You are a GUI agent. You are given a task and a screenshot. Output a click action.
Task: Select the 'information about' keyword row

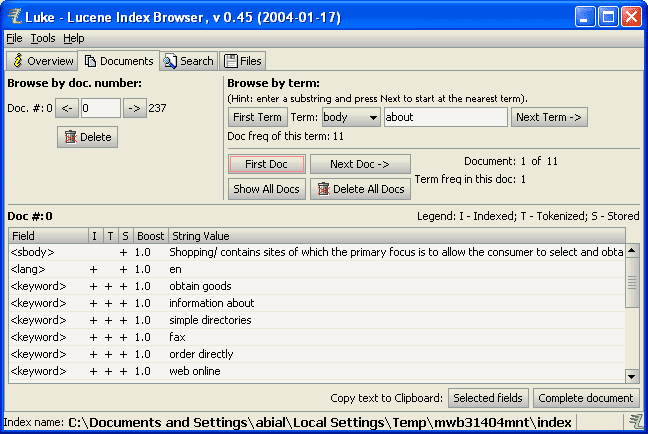(317, 303)
